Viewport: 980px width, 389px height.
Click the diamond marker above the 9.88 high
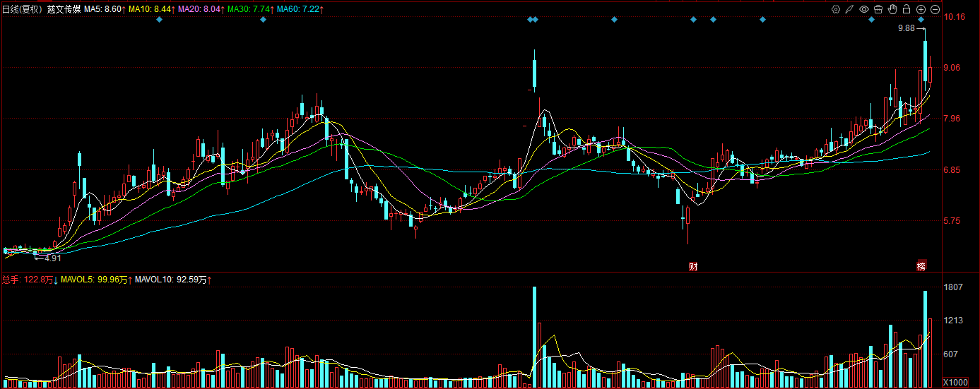pyautogui.click(x=921, y=20)
